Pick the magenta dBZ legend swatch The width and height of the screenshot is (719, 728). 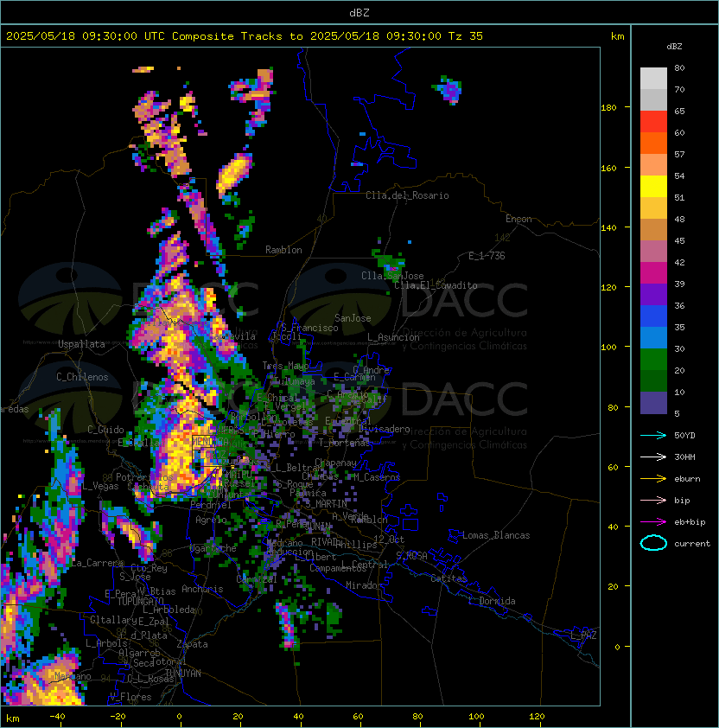[653, 273]
